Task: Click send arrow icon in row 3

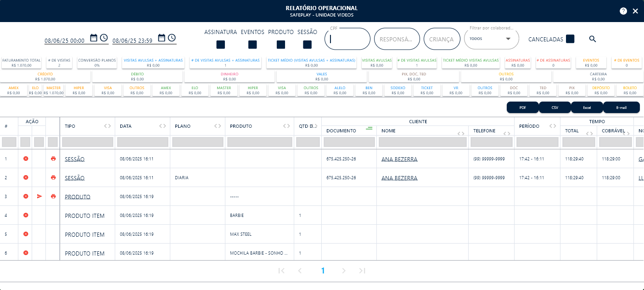Action: [39, 196]
